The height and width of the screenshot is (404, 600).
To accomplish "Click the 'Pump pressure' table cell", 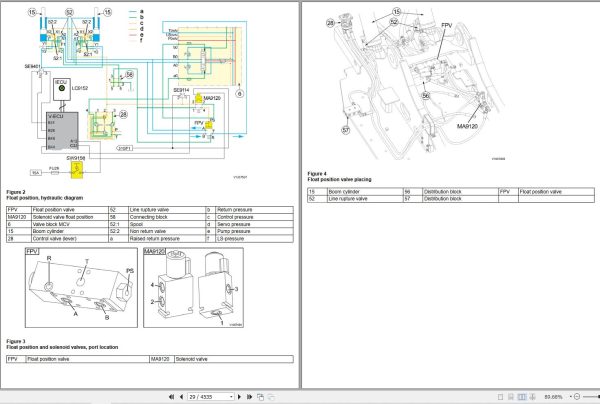I will click(254, 231).
